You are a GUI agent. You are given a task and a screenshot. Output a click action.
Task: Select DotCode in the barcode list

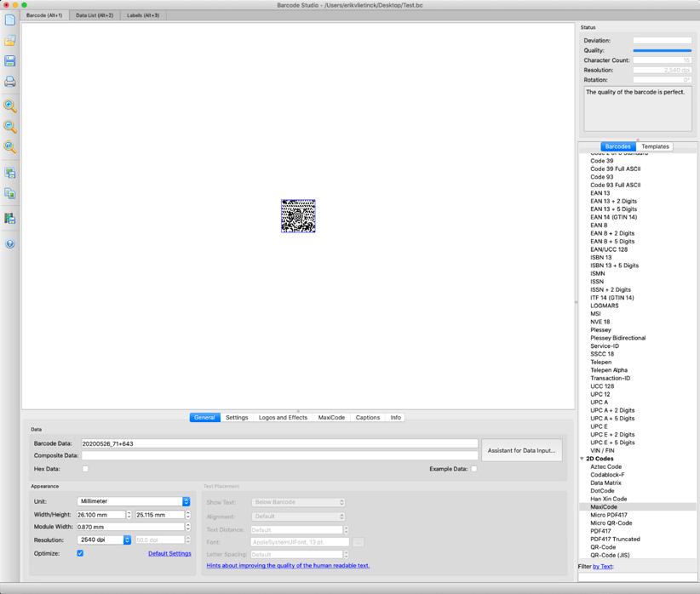tap(602, 491)
